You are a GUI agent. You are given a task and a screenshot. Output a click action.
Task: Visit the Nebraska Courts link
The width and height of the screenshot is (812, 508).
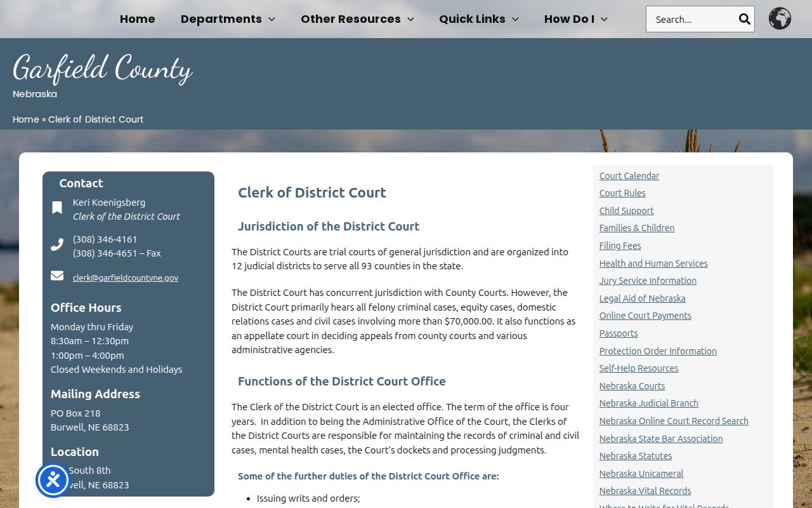632,386
